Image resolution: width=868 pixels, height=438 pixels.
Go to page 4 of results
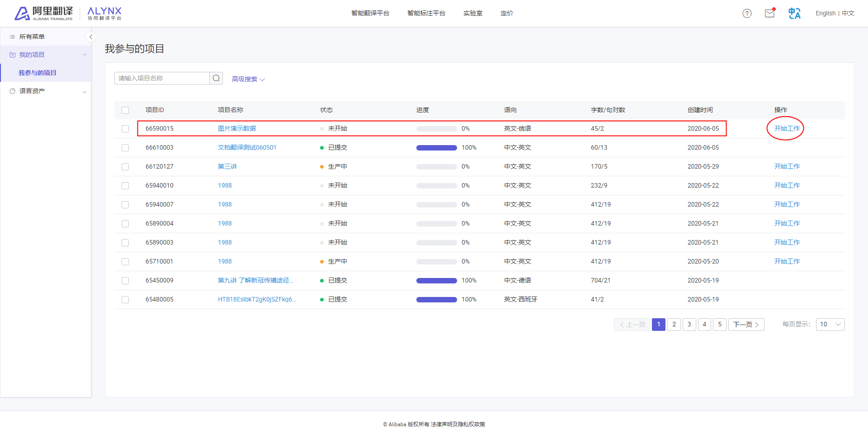coord(704,325)
